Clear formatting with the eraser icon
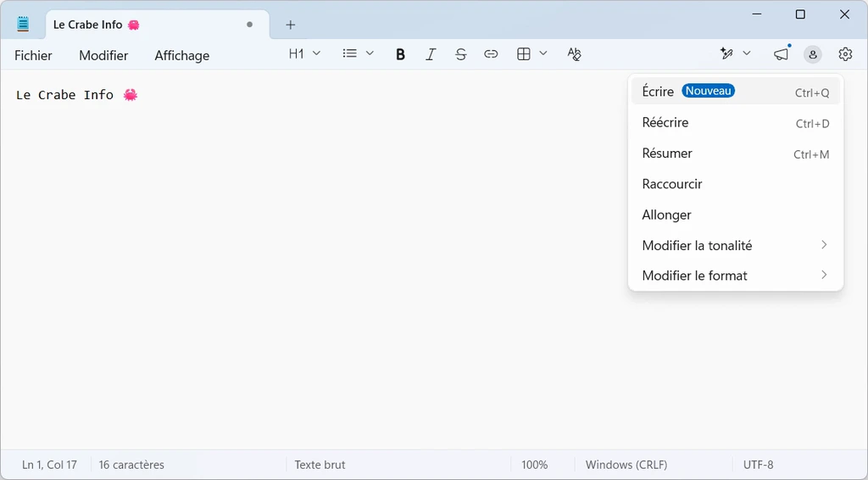 tap(574, 54)
